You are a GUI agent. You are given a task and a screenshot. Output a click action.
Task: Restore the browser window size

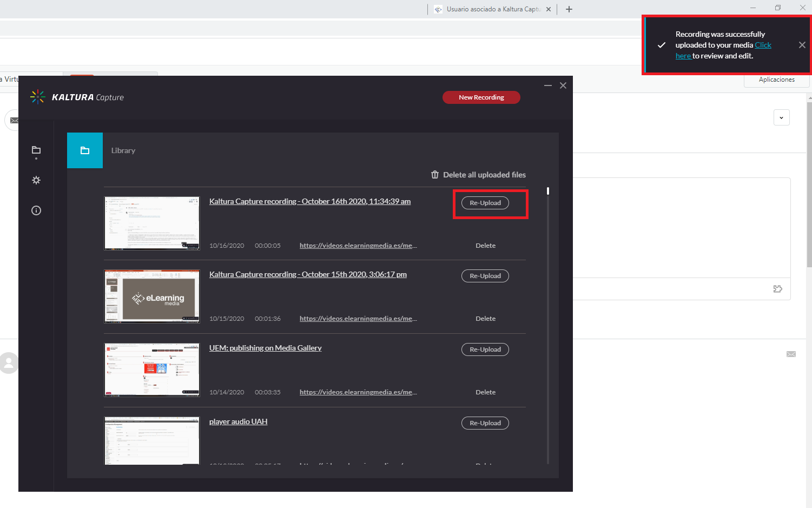pos(778,8)
